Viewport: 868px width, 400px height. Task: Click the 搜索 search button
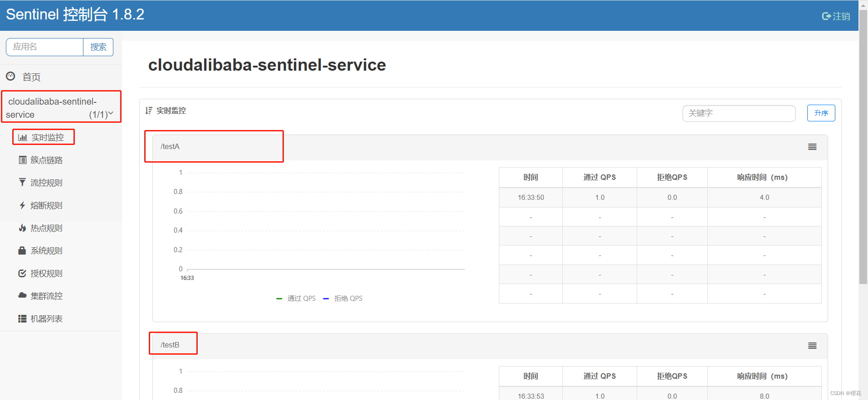coord(98,47)
